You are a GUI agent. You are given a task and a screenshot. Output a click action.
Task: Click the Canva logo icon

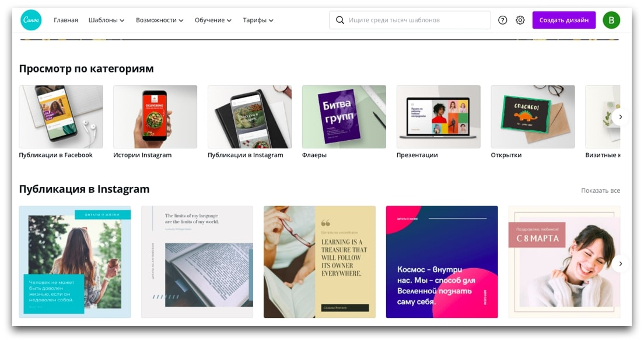[31, 20]
